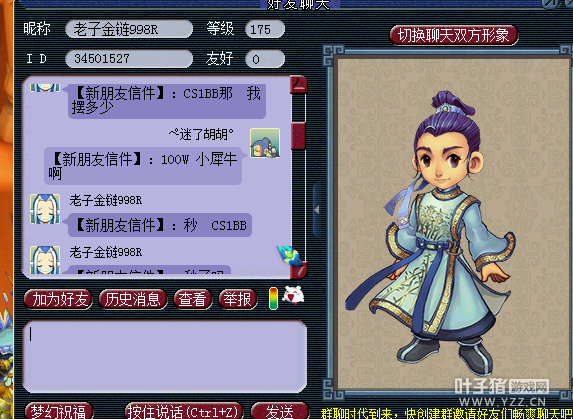
Task: Click 迷了胡胡 blue-haired avatar icon
Action: point(265,143)
